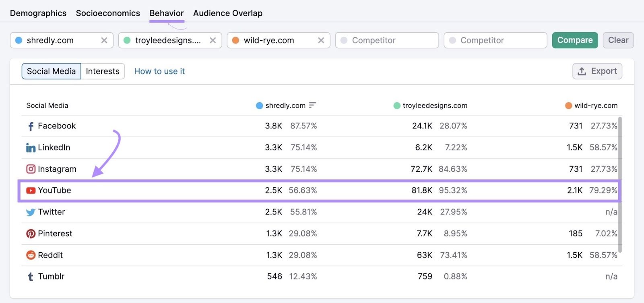Click YouTube's 95.32% troyleedesigns value
The height and width of the screenshot is (303, 644).
click(453, 190)
